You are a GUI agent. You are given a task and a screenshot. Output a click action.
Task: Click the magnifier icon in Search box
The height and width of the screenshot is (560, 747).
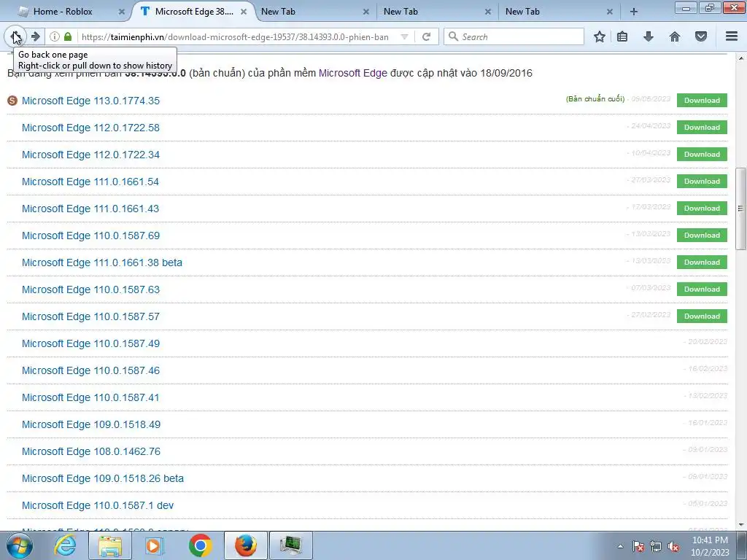453,36
